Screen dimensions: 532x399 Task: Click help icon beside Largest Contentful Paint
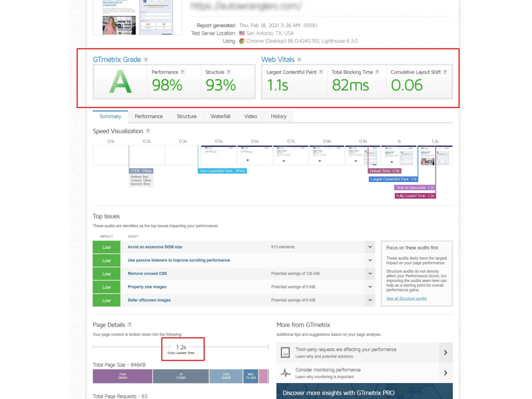coord(321,72)
